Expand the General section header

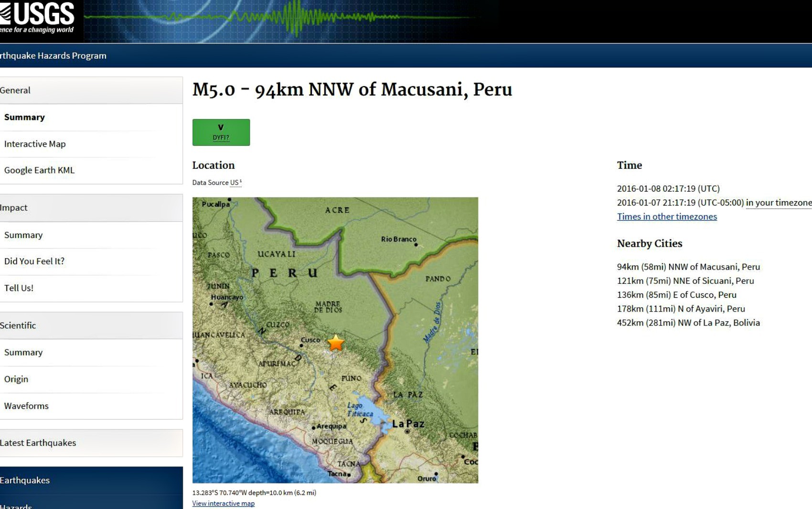15,90
